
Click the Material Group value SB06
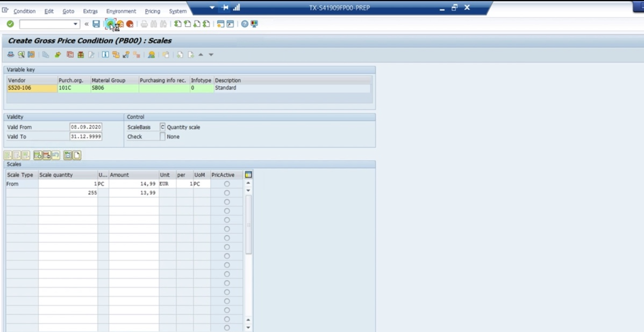click(x=115, y=88)
